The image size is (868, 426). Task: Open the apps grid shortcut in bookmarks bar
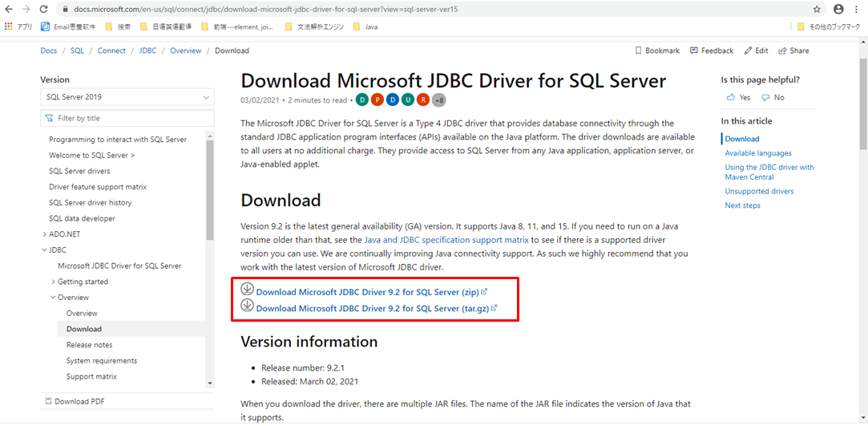click(8, 26)
